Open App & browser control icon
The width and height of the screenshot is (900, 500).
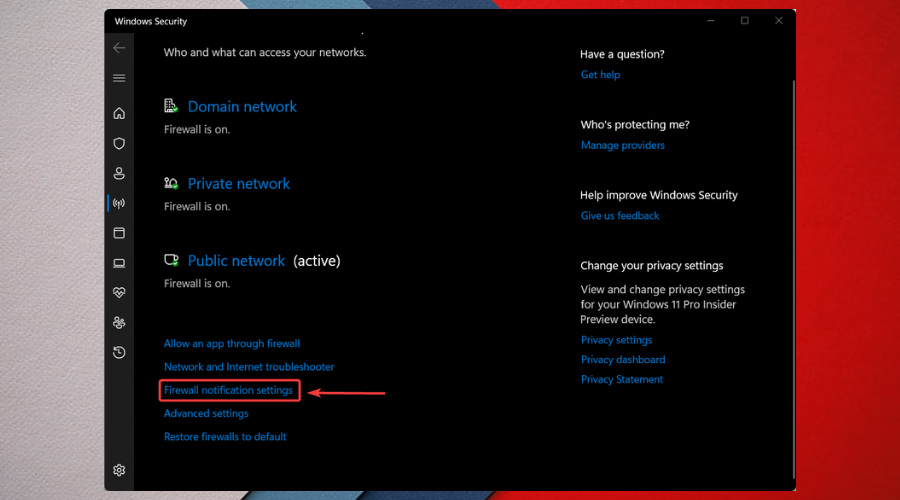119,233
